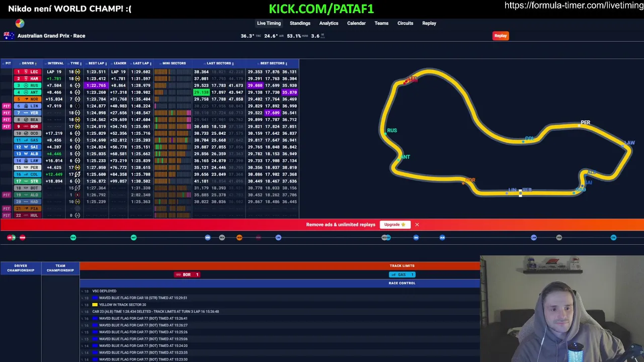644x362 pixels.
Task: Click the star icon on Upgrade button
Action: pos(403,225)
